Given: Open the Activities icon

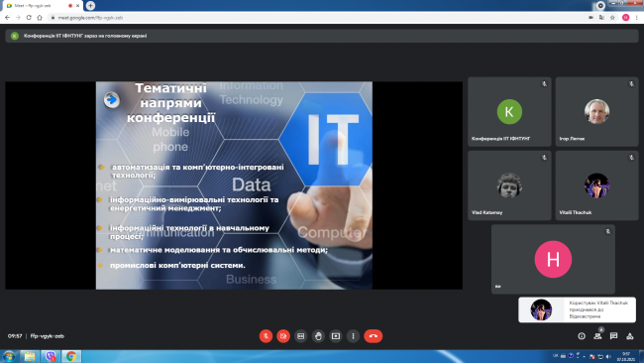Looking at the screenshot, I should (x=629, y=336).
